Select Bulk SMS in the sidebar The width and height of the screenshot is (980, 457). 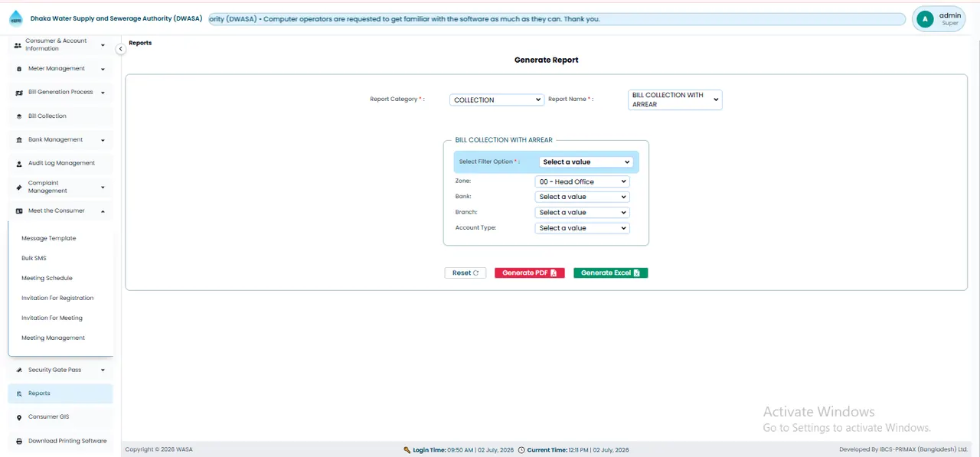34,258
